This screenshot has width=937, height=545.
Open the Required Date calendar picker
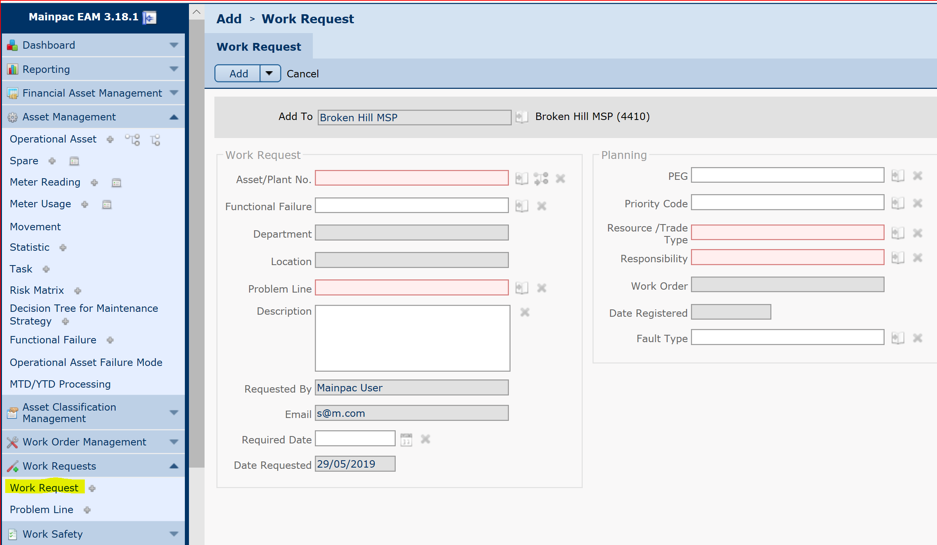click(406, 439)
